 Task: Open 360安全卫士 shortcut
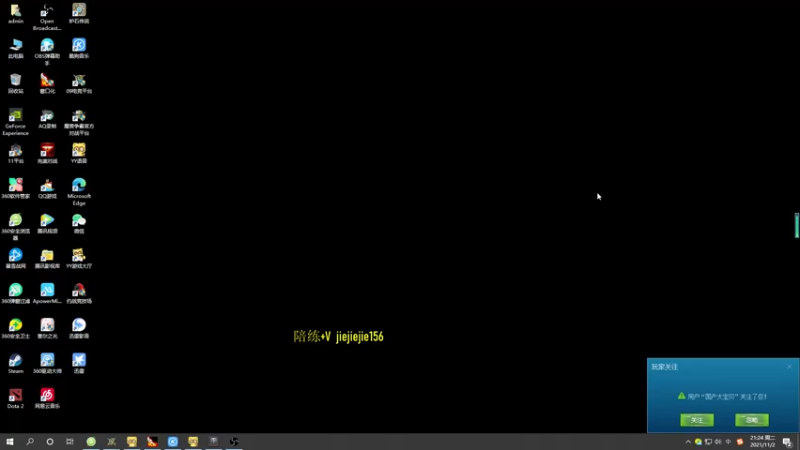pyautogui.click(x=15, y=329)
